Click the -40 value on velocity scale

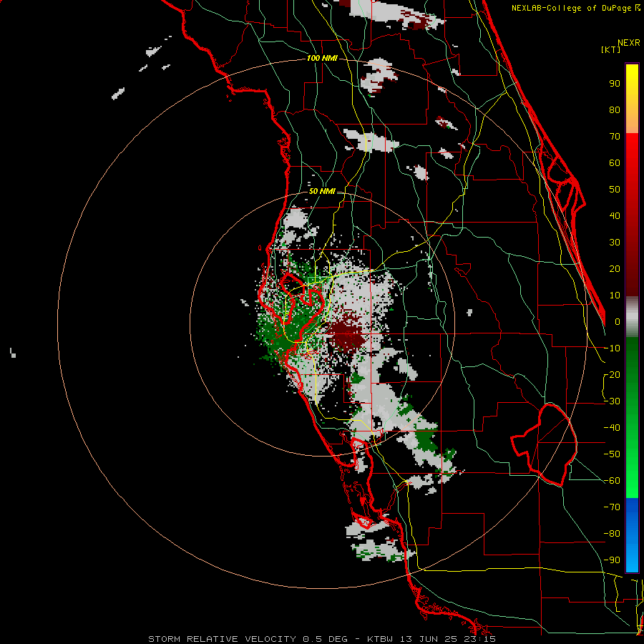(612, 428)
